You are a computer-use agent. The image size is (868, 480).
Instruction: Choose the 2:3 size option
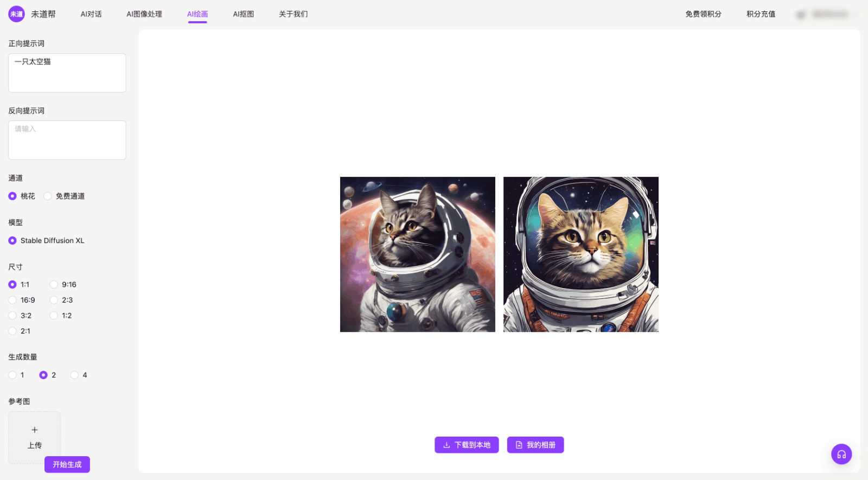54,300
